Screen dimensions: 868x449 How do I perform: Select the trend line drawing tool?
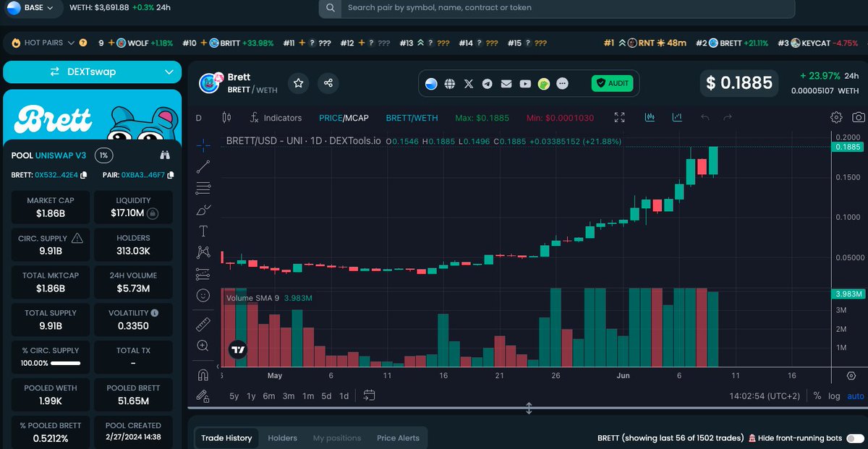pyautogui.click(x=203, y=166)
